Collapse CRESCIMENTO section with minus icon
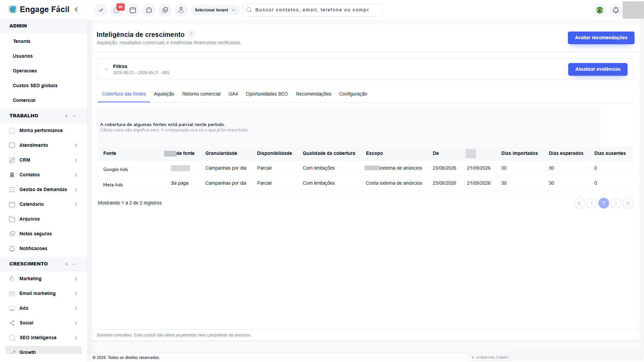The image size is (644, 362). tap(74, 264)
